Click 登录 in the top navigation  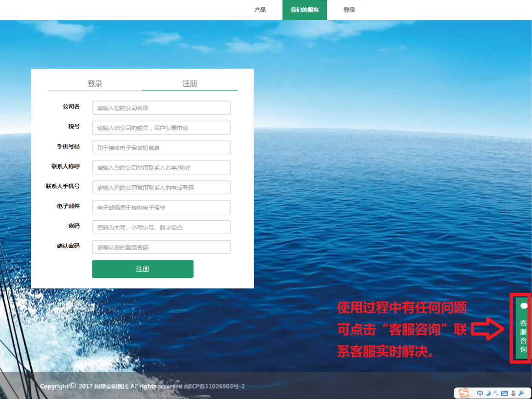point(349,10)
